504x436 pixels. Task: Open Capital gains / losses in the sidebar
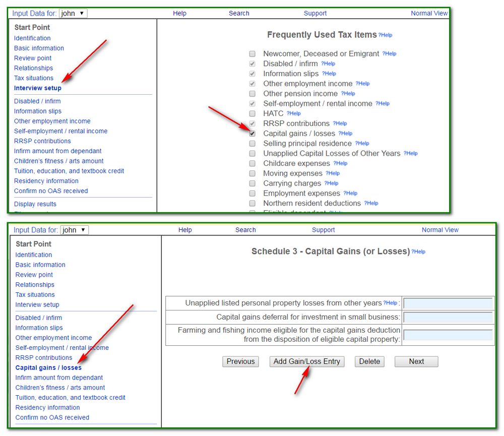click(48, 367)
